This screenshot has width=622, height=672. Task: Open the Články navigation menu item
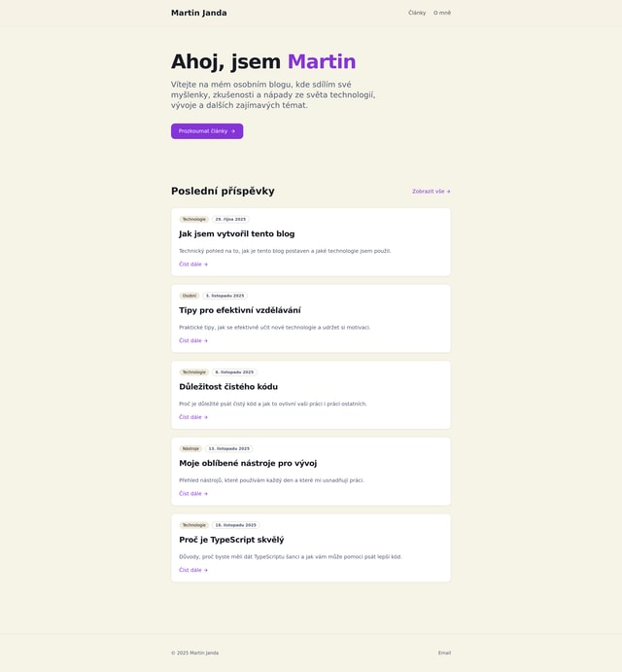coord(417,13)
